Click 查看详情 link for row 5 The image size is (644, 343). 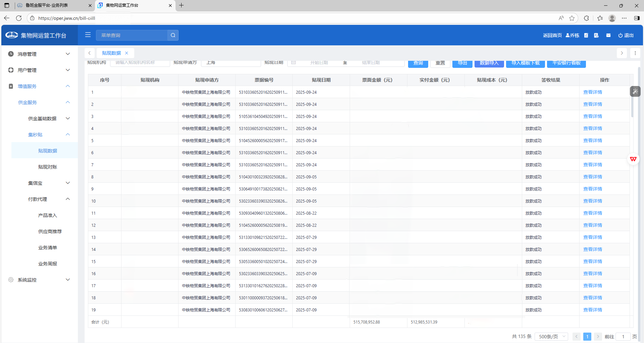point(592,140)
